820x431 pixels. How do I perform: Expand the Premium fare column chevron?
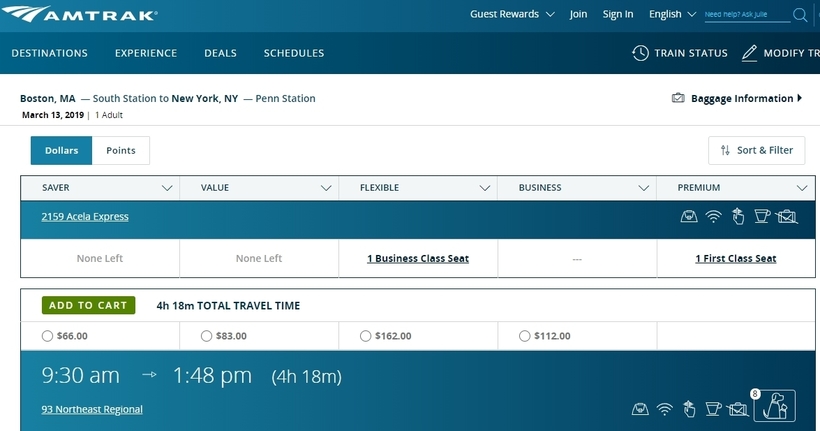[802, 188]
